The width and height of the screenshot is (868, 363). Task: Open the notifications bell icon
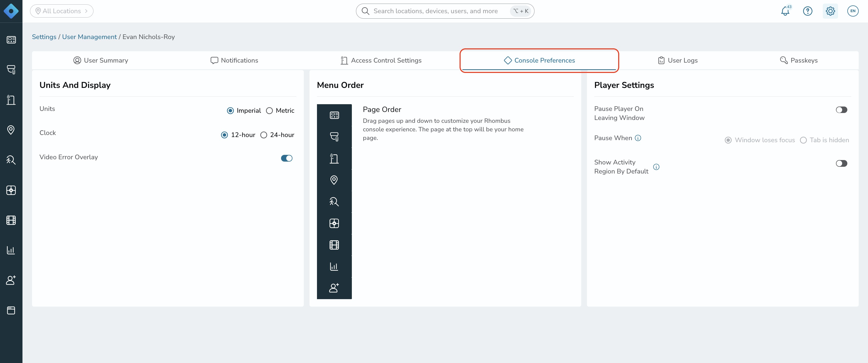785,11
